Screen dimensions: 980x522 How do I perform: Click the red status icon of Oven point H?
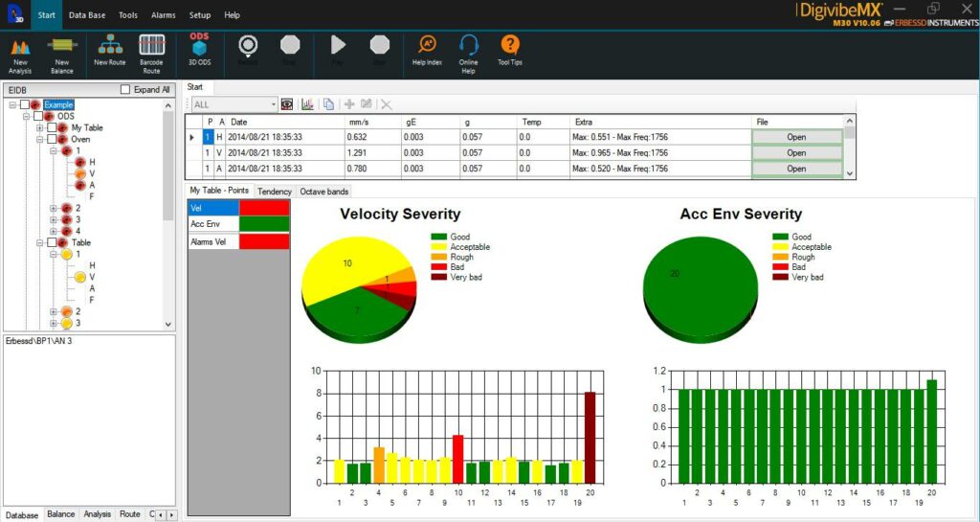(x=80, y=162)
